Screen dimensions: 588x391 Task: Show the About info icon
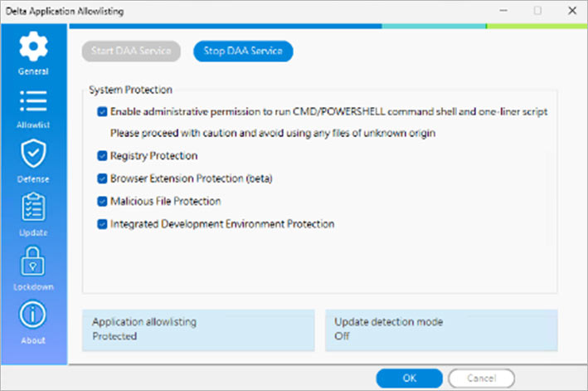point(33,314)
